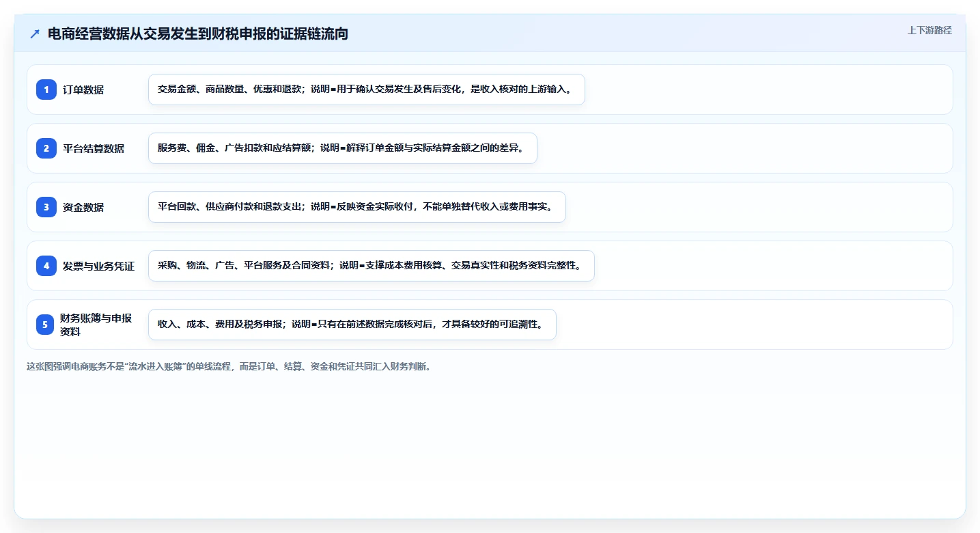This screenshot has width=980, height=533.
Task: Click the title 电商经营数据从交易发生到财税申报的证据链流向
Action: (198, 33)
